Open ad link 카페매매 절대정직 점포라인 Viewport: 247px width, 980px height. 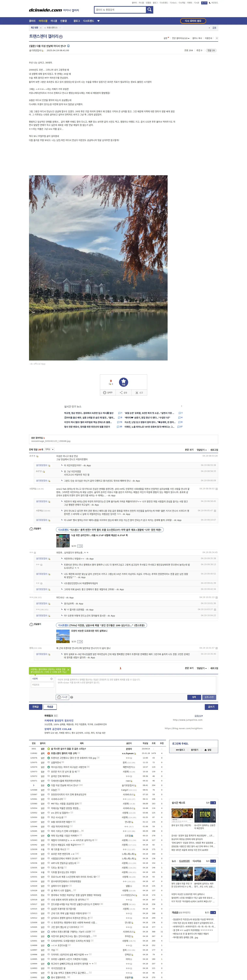click(x=59, y=720)
